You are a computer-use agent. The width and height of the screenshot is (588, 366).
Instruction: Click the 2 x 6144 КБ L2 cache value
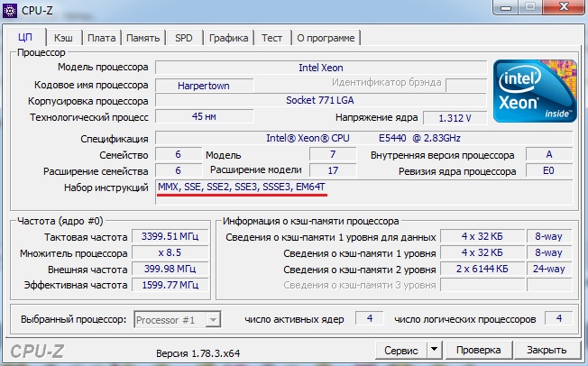click(x=482, y=269)
